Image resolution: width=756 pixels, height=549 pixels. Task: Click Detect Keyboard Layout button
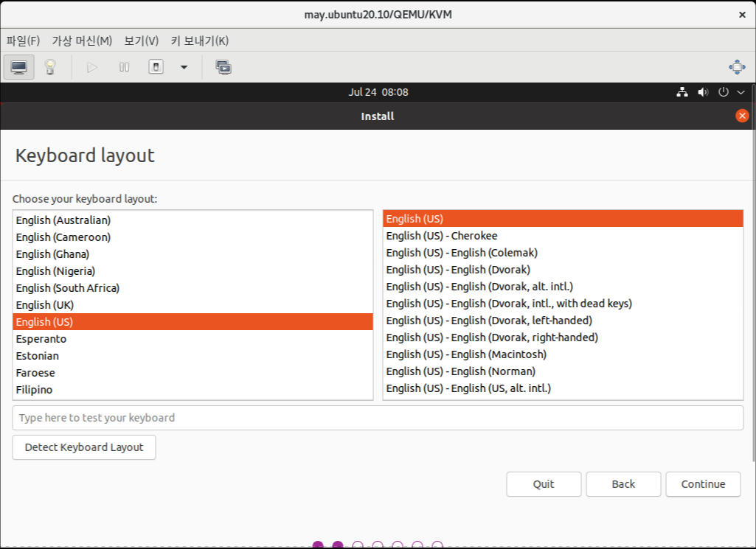(84, 447)
